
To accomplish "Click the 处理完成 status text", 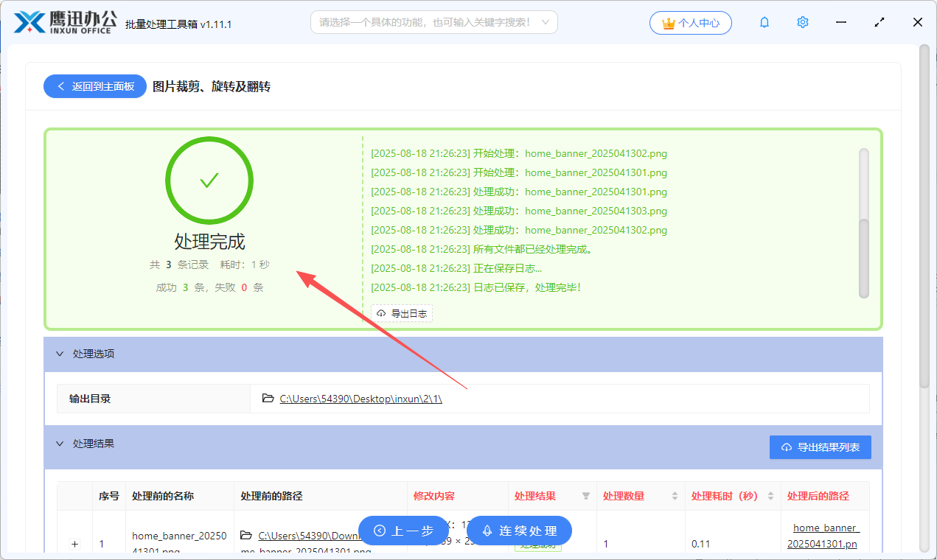I will click(209, 242).
